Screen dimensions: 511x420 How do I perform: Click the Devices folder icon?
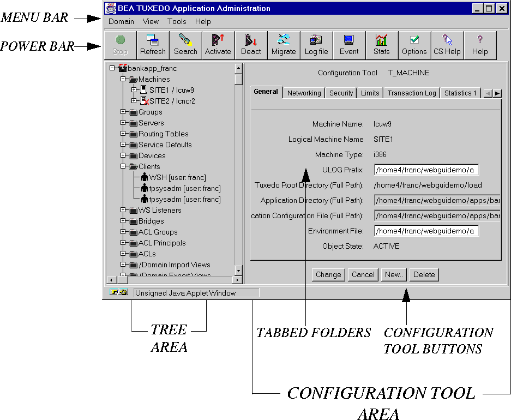[x=133, y=156]
